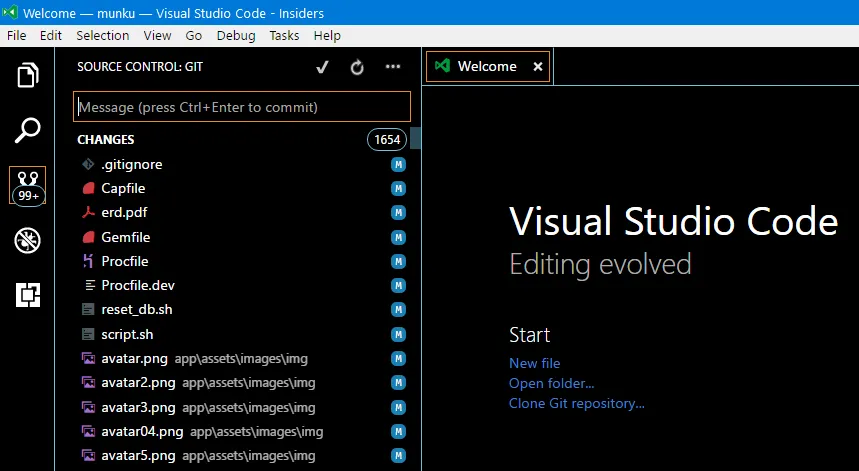This screenshot has width=859, height=471.
Task: Open the Extensions view in activity bar
Action: point(27,295)
